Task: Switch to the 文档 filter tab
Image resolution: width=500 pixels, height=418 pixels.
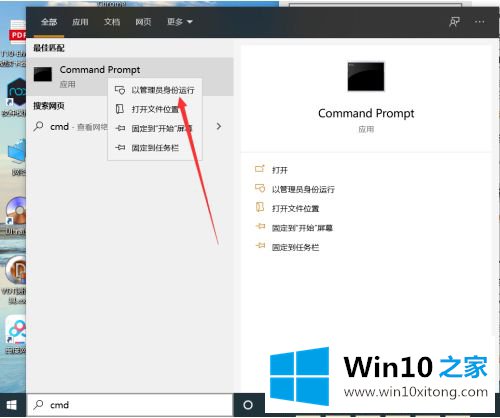Action: [x=112, y=22]
